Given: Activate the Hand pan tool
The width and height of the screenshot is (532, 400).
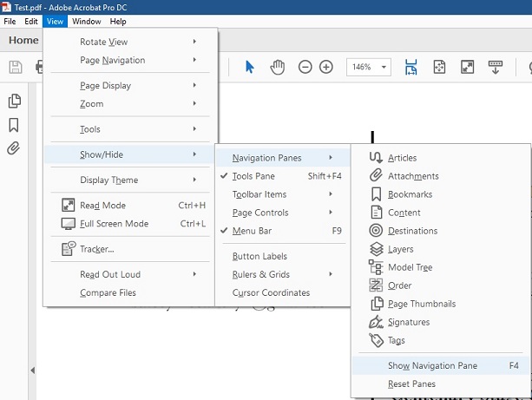Looking at the screenshot, I should 277,67.
